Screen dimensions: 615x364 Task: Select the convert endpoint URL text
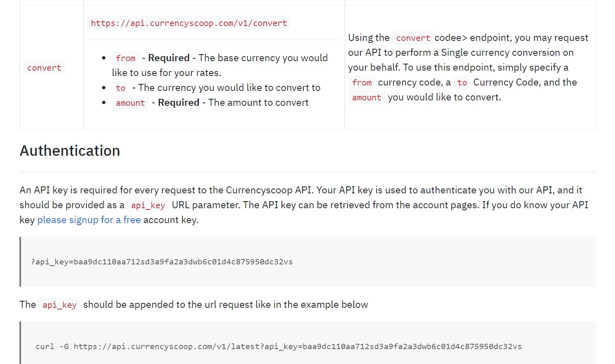[x=188, y=23]
